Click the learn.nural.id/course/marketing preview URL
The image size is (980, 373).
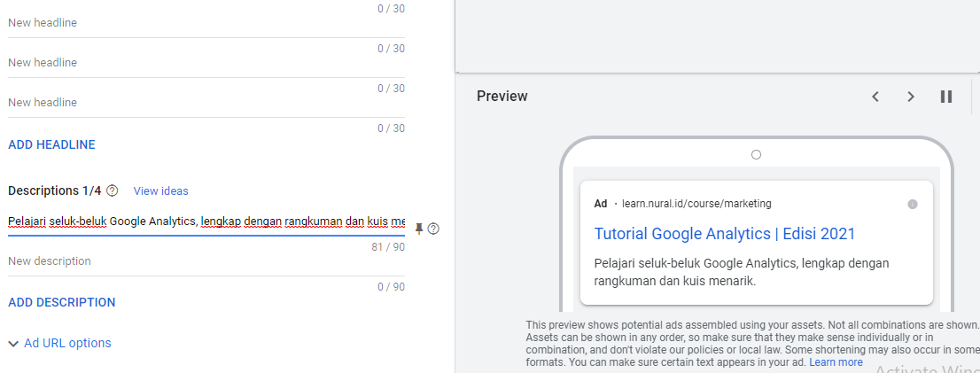(x=696, y=204)
